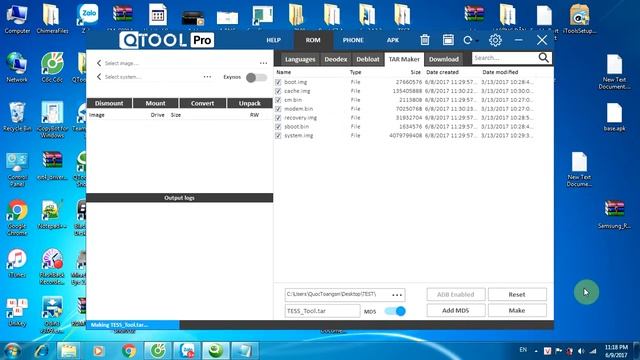Image resolution: width=640 pixels, height=360 pixels.
Task: Sort file list by Size column
Action: point(415,72)
